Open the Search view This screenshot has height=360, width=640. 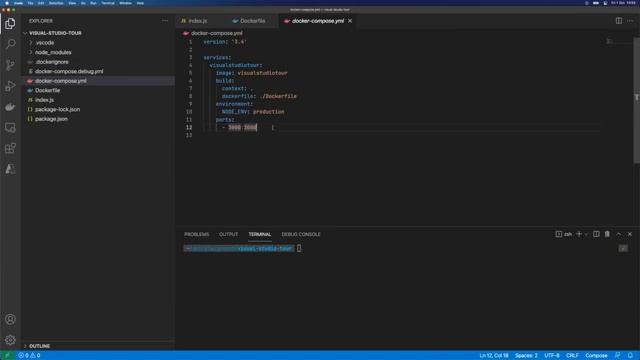(10, 44)
